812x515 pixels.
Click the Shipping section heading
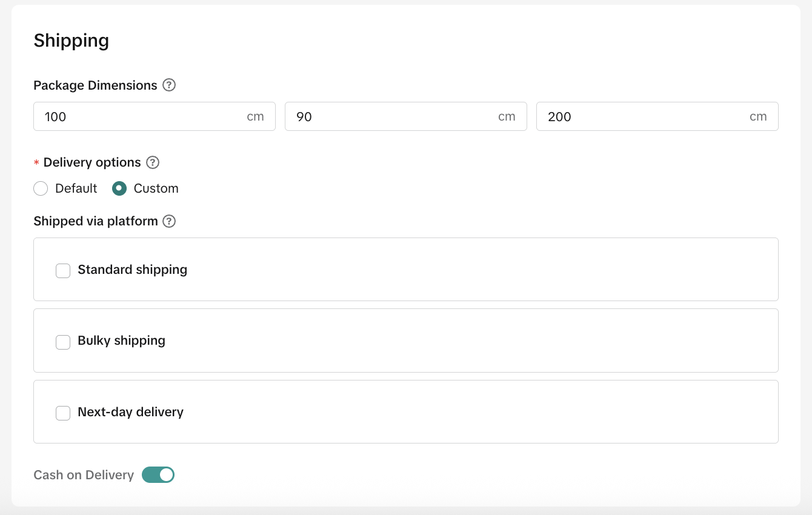(72, 41)
